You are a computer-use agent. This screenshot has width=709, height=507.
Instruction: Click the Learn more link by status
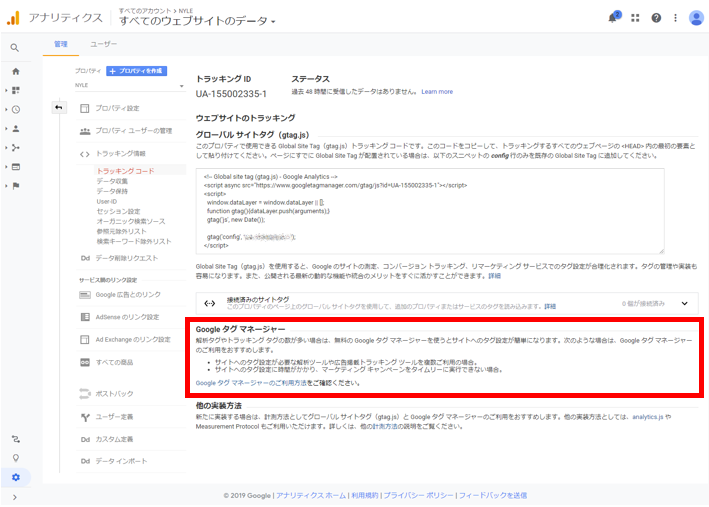437,92
